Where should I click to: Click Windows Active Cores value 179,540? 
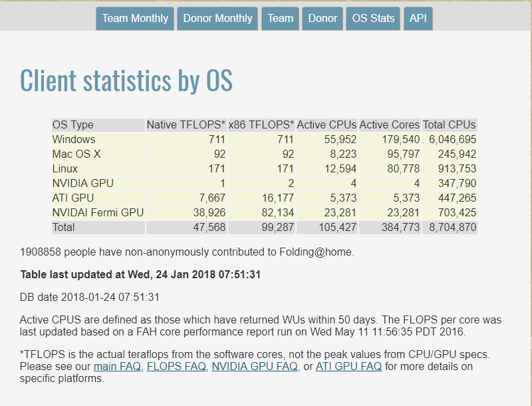point(401,140)
